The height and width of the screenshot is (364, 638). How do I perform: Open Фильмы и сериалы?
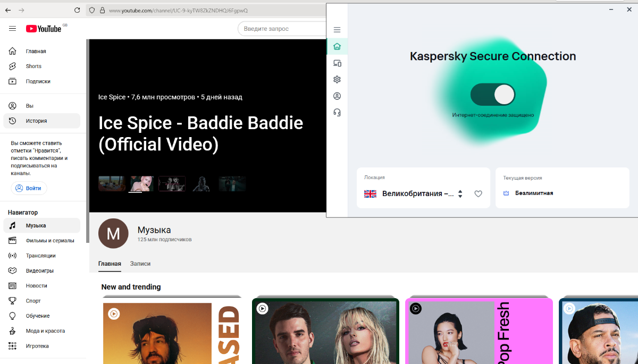tap(41, 241)
